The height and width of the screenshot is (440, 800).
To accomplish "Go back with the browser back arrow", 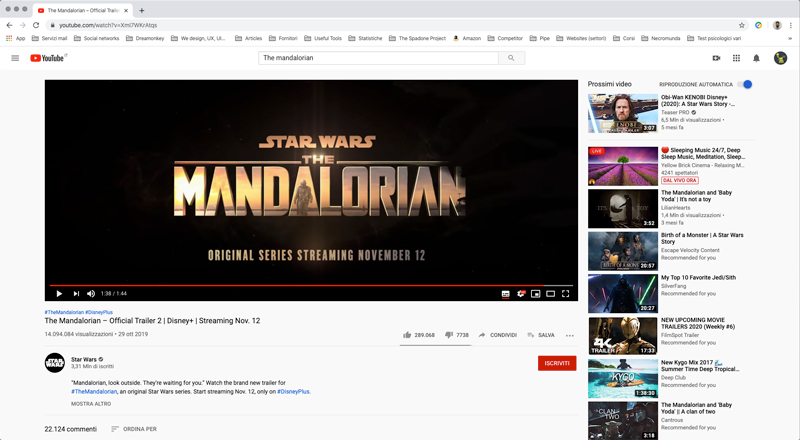I will [9, 25].
